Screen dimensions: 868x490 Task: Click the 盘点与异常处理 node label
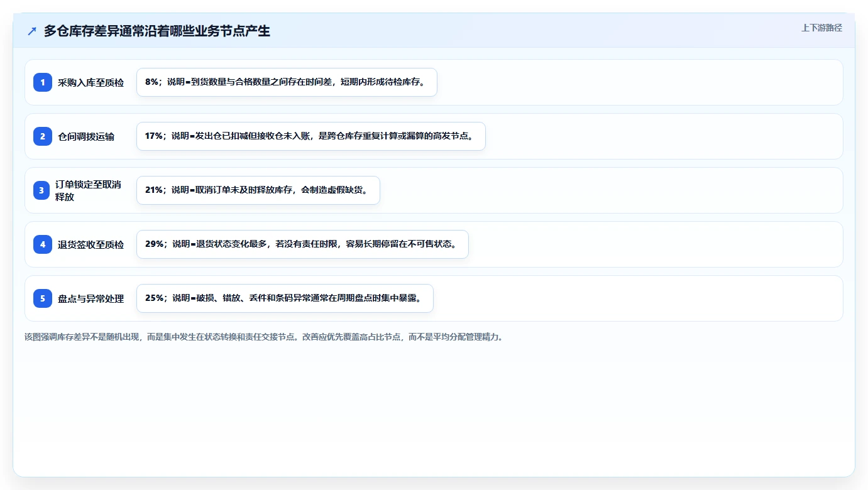pyautogui.click(x=91, y=298)
